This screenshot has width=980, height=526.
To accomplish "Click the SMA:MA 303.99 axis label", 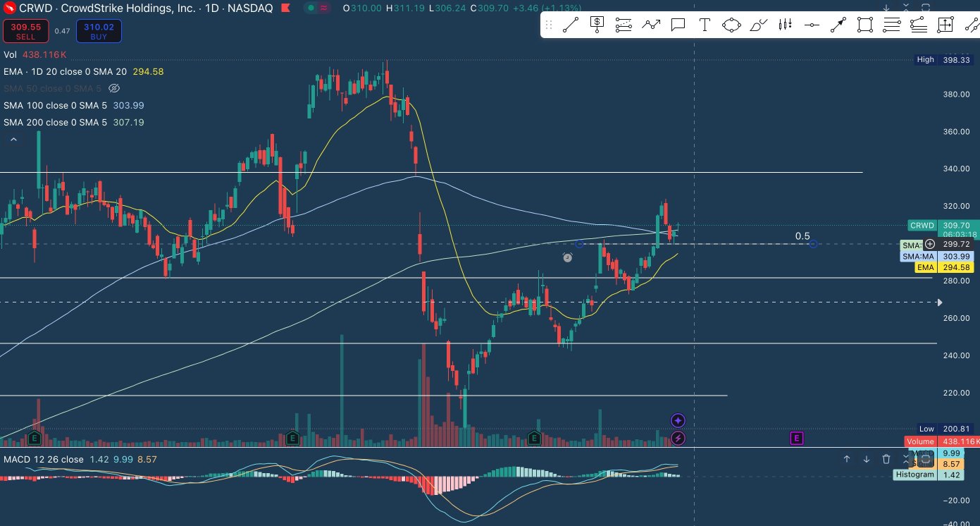I will (x=938, y=257).
